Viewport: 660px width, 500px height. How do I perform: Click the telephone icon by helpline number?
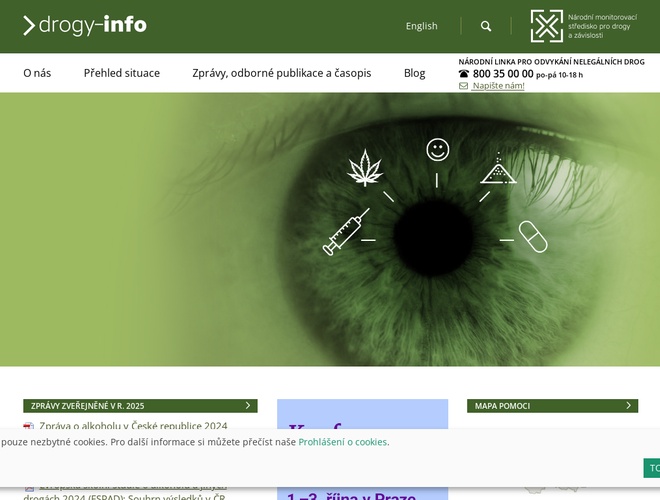(x=464, y=74)
